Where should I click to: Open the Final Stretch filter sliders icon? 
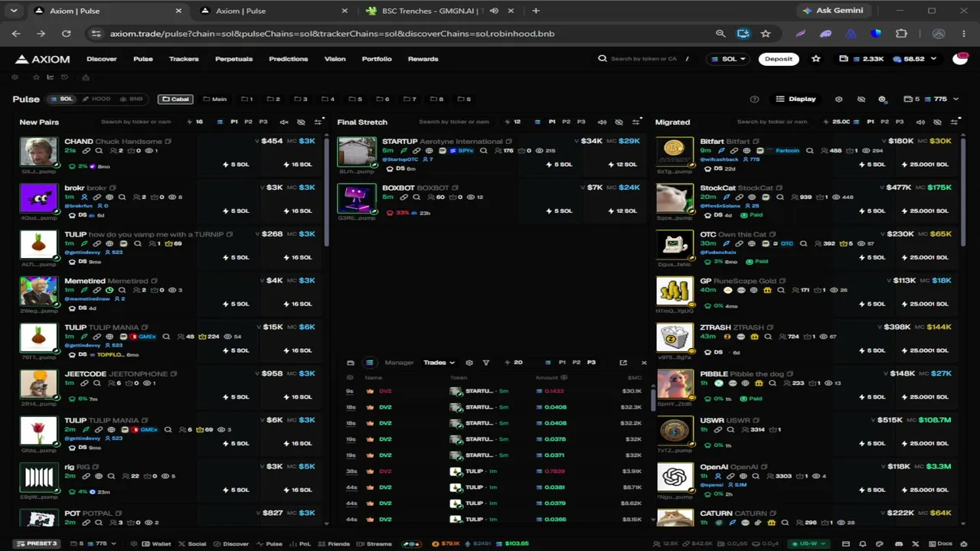tap(635, 122)
